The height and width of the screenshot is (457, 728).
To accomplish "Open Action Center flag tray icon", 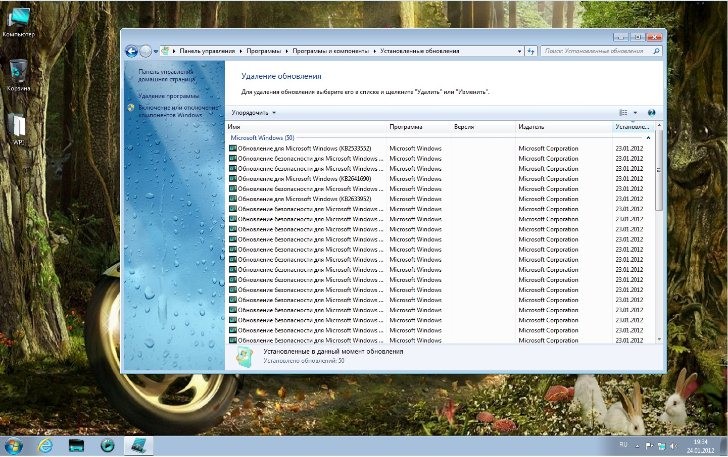I will (649, 446).
